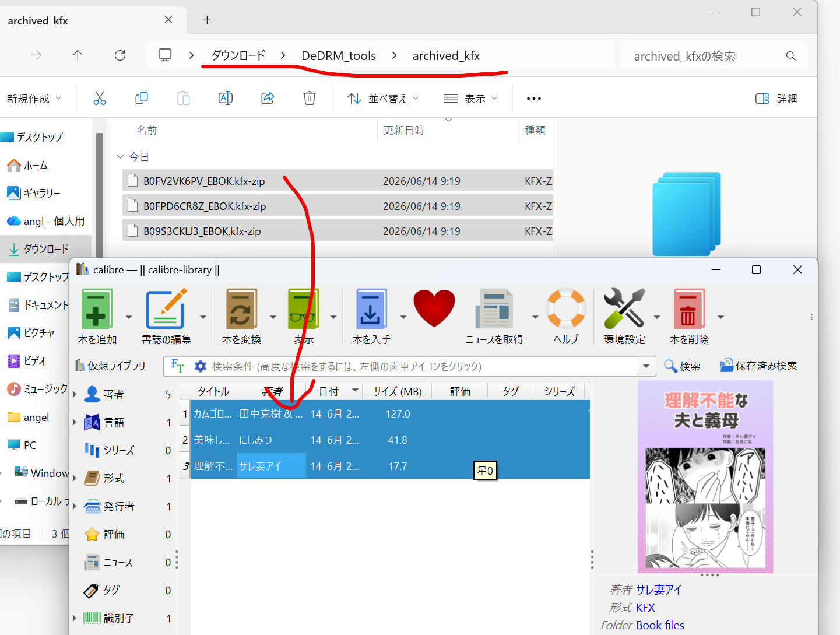Expand the 著者 (Authors) category

point(75,394)
